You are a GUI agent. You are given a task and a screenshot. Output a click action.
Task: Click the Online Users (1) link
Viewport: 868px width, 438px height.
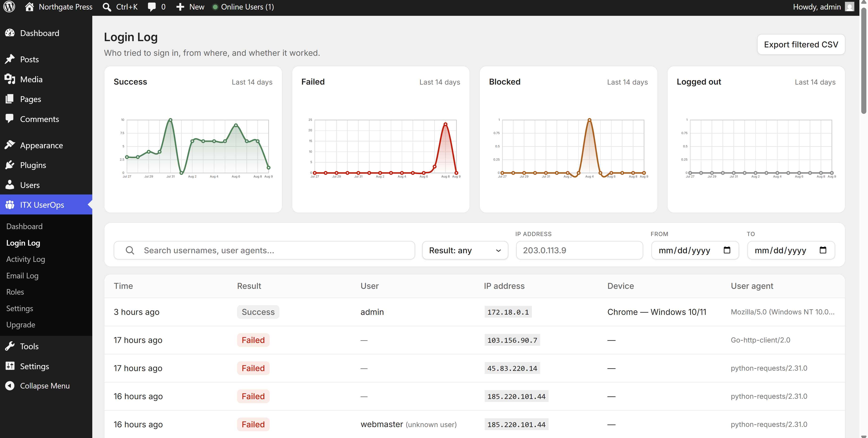click(247, 7)
